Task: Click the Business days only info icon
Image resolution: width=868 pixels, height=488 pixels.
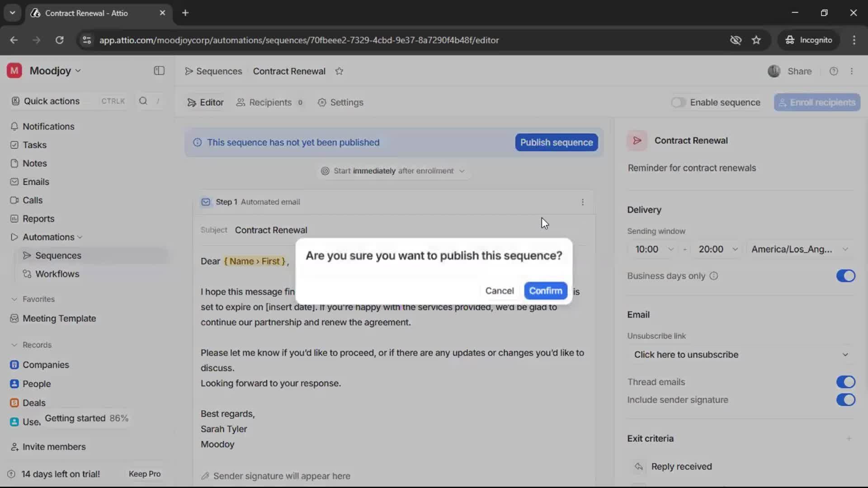Action: pyautogui.click(x=714, y=276)
